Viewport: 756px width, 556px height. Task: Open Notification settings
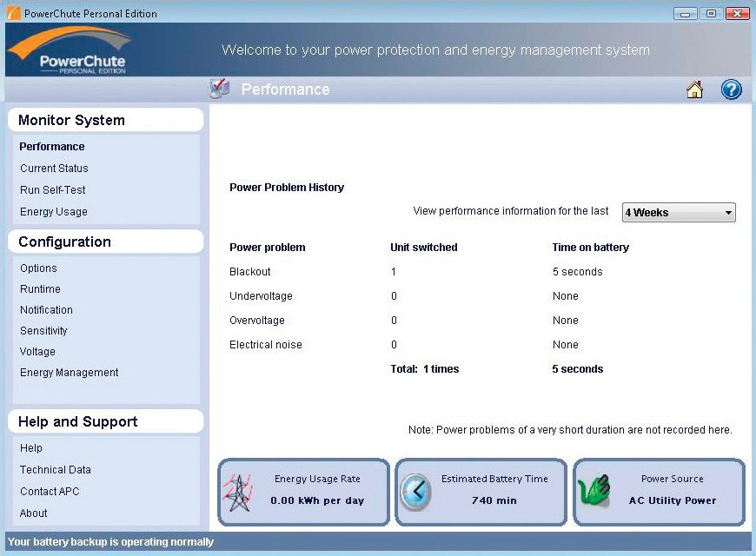click(46, 309)
